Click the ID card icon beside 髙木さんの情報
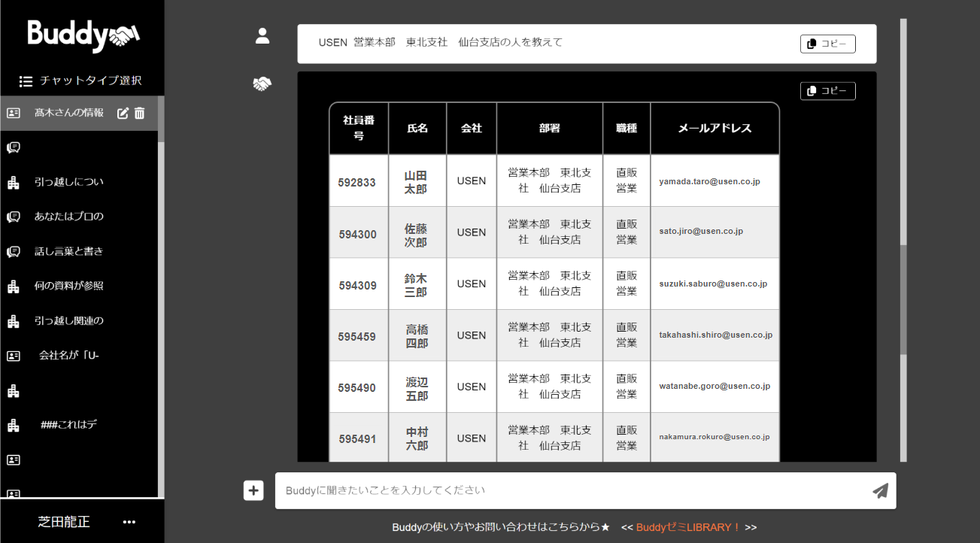The height and width of the screenshot is (543, 980). coord(14,113)
